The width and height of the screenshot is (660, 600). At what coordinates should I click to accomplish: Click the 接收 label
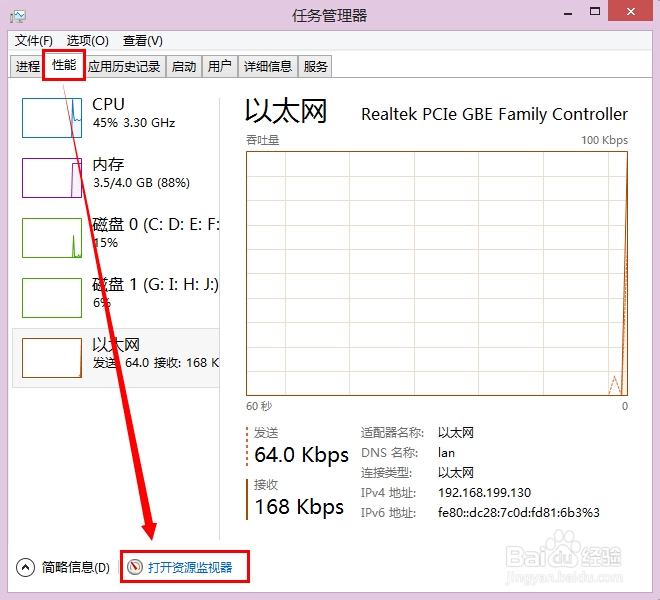pos(266,485)
